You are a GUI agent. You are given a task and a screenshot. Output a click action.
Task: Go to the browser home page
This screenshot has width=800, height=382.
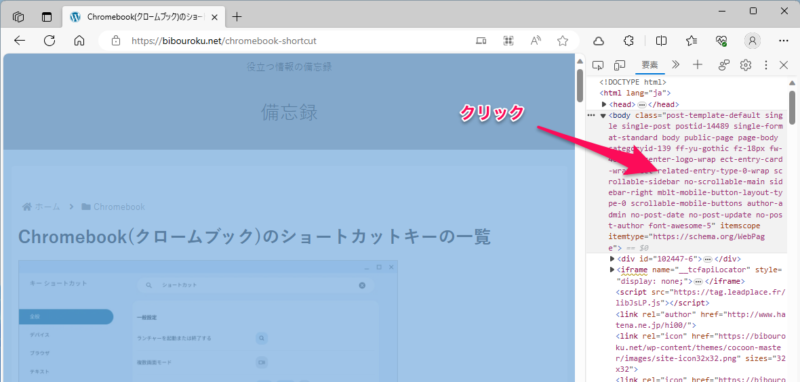79,41
